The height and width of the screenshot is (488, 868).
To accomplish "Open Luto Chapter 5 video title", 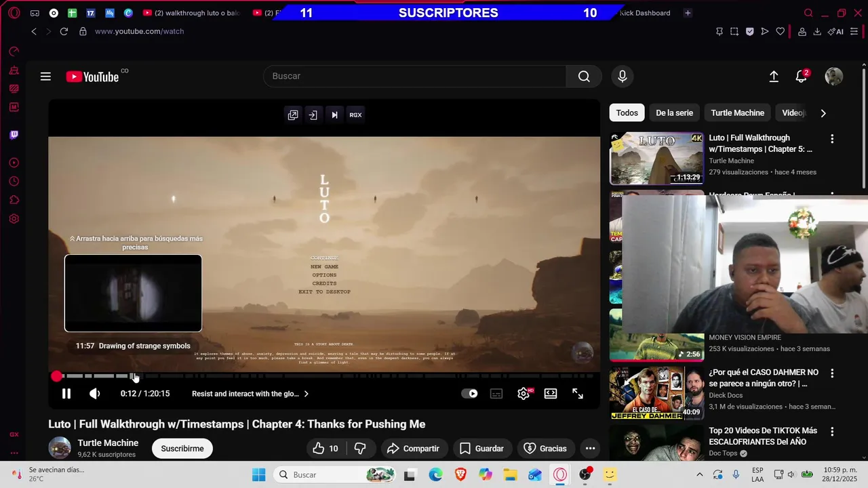I will coord(760,143).
